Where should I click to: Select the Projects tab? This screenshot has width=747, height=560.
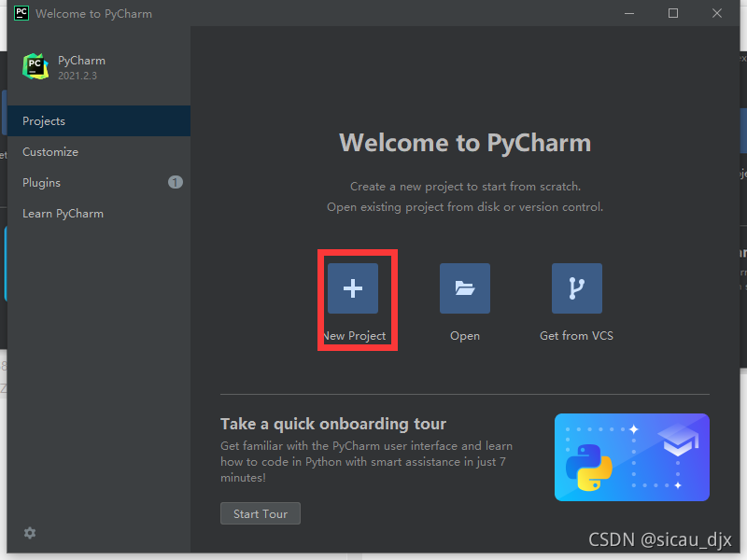99,121
